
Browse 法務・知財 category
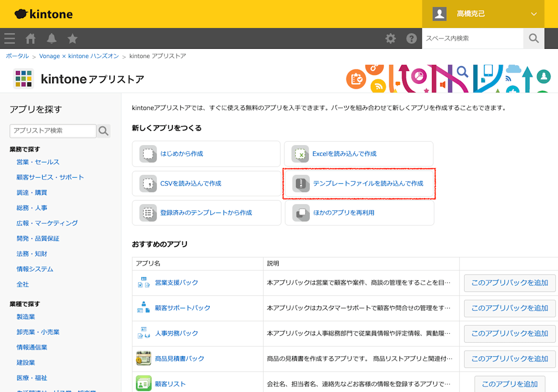tap(32, 254)
